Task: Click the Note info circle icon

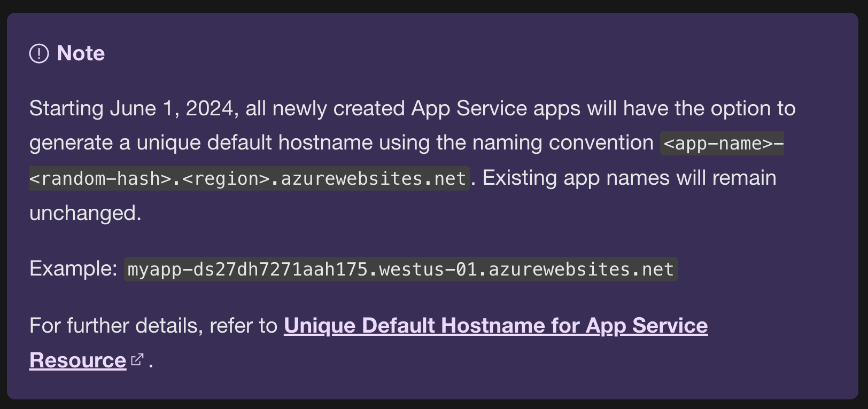Action: click(39, 53)
